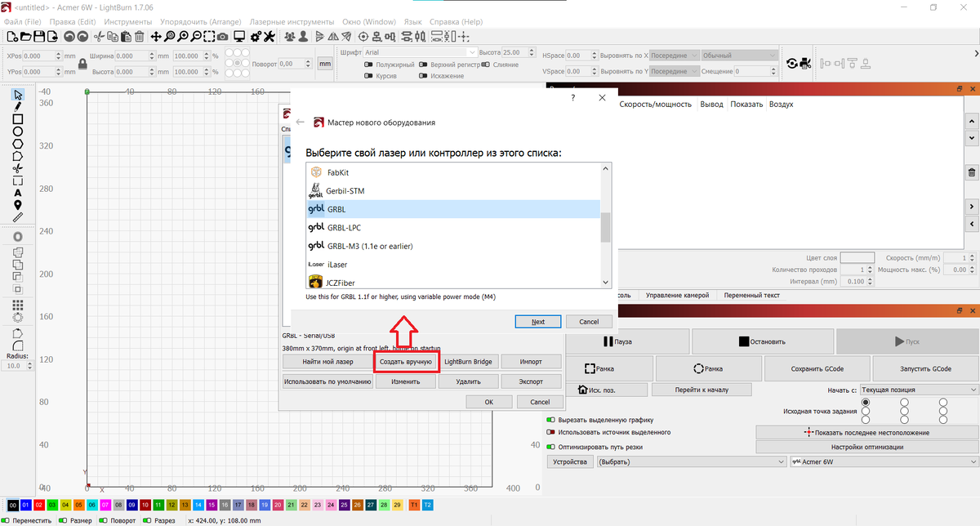
Task: Click the Остановить stop button
Action: tap(762, 341)
